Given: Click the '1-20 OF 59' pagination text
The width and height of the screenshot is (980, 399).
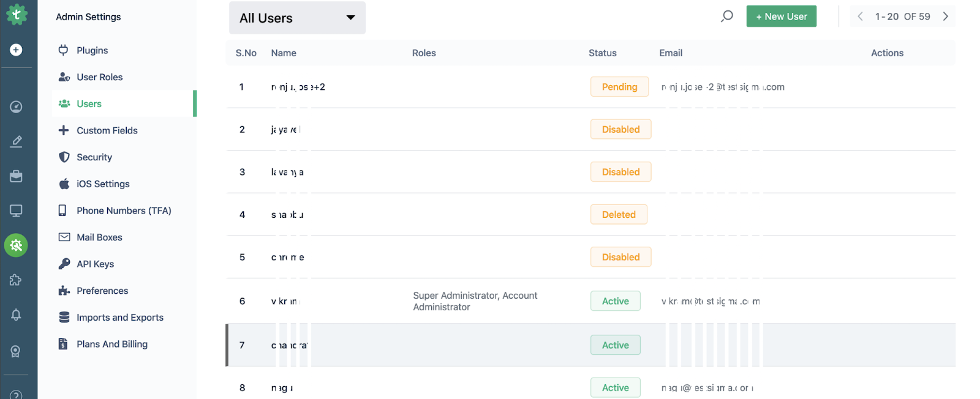Looking at the screenshot, I should (x=902, y=17).
